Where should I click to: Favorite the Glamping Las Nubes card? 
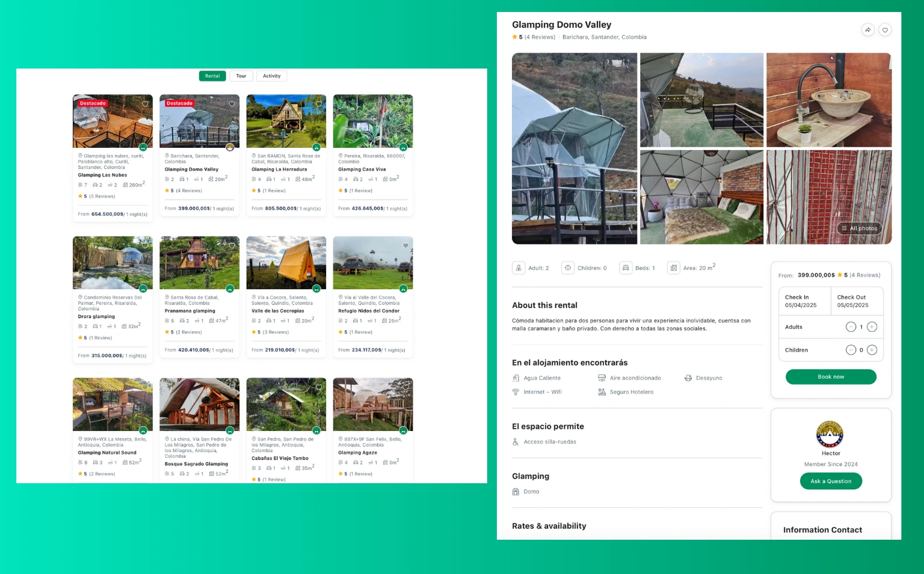145,104
